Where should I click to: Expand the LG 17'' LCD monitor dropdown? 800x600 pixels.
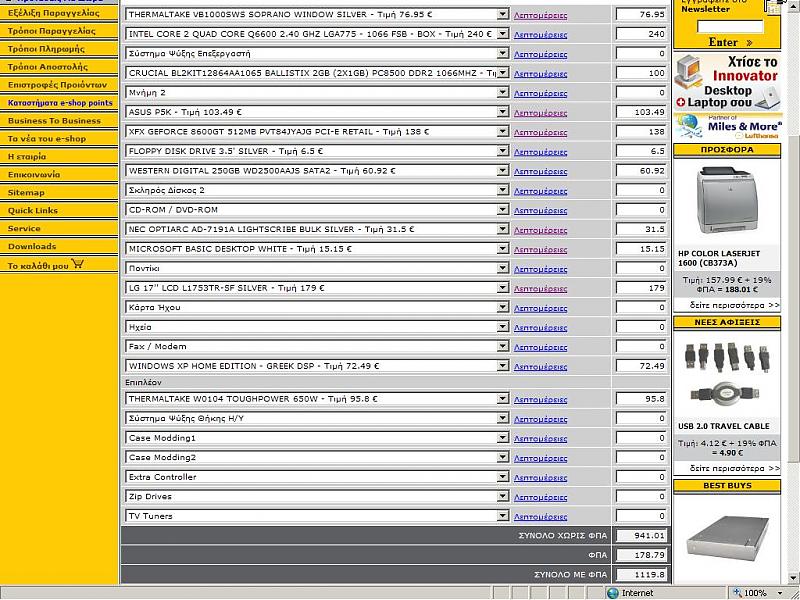pyautogui.click(x=503, y=288)
